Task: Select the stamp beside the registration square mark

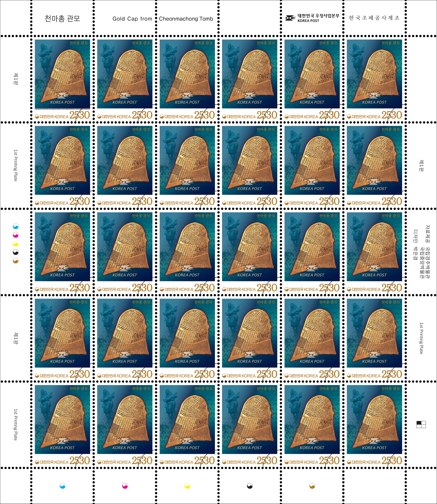Action: tap(375, 425)
